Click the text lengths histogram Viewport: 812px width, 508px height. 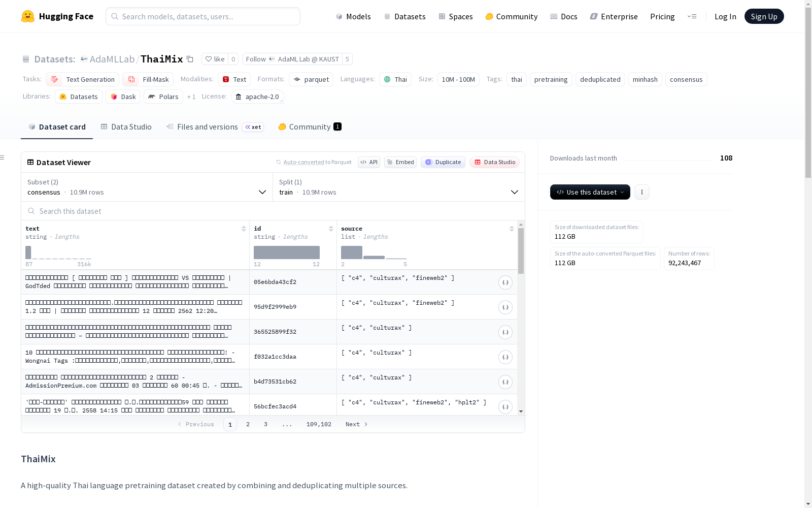pos(58,252)
